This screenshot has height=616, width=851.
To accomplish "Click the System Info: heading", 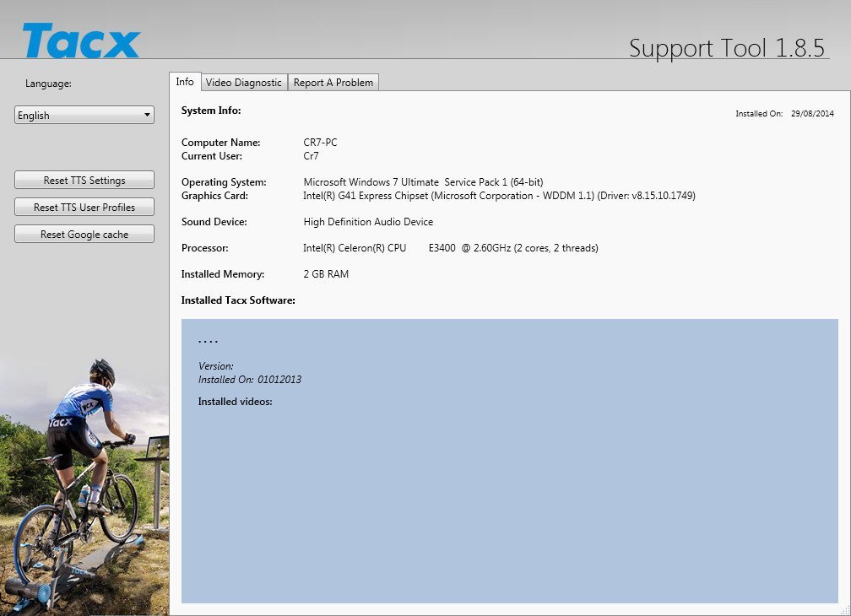I will point(211,111).
